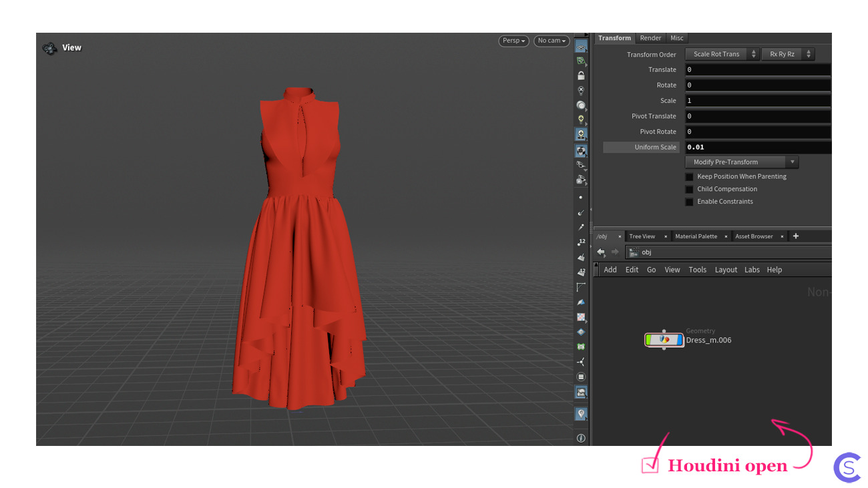Select the /obj network tab
Screen dimensions: 868x488
602,236
